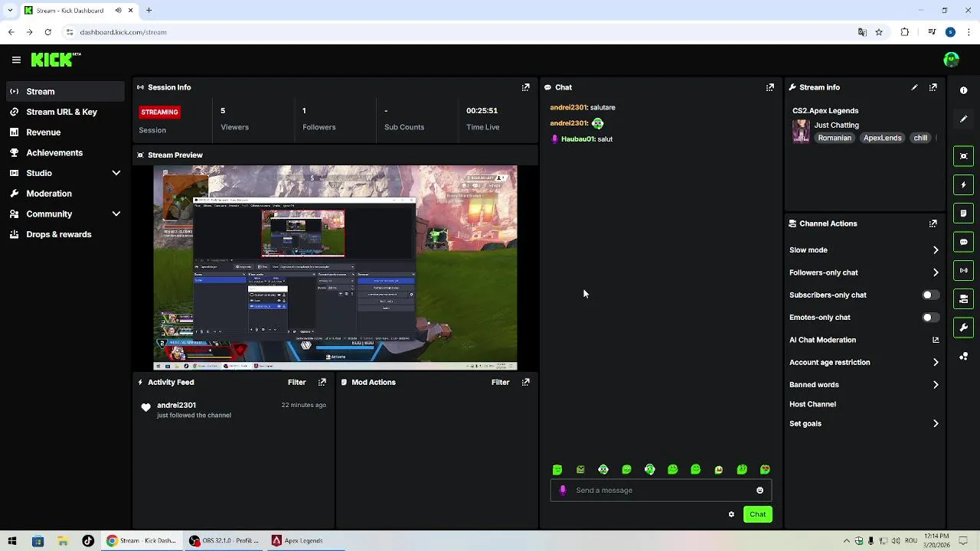Expand Account age restriction options
The image size is (980, 551).
click(935, 363)
